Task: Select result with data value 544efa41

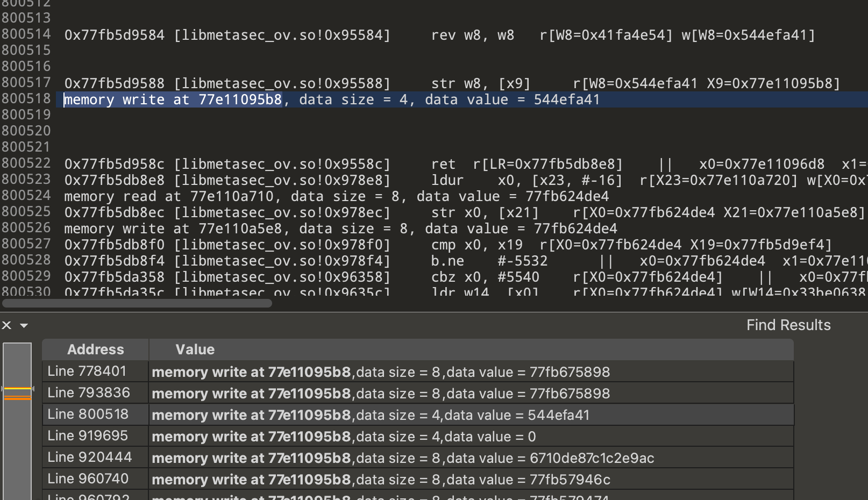Action: tap(371, 415)
